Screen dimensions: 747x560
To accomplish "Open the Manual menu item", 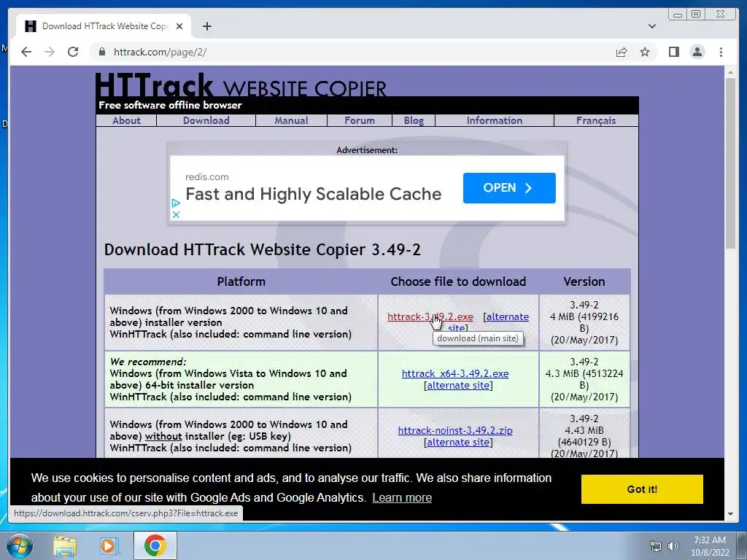I will (291, 120).
